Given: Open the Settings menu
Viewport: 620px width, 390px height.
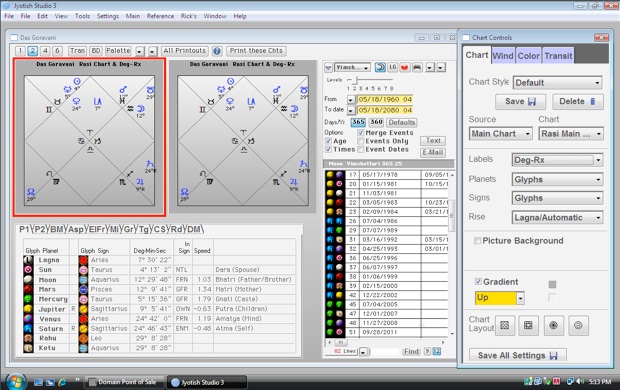Looking at the screenshot, I should point(108,16).
